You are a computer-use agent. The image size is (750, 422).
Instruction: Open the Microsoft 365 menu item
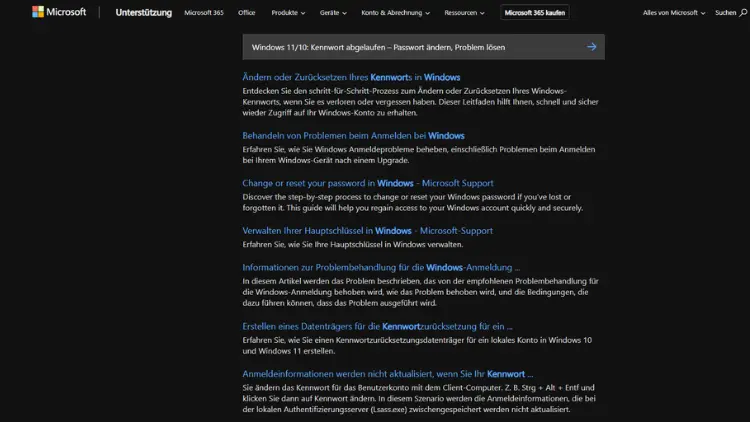click(204, 13)
